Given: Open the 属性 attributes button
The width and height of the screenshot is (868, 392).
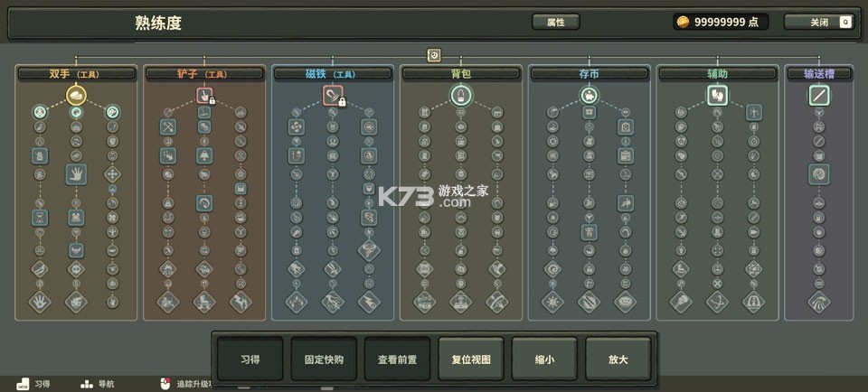Looking at the screenshot, I should click(x=556, y=22).
